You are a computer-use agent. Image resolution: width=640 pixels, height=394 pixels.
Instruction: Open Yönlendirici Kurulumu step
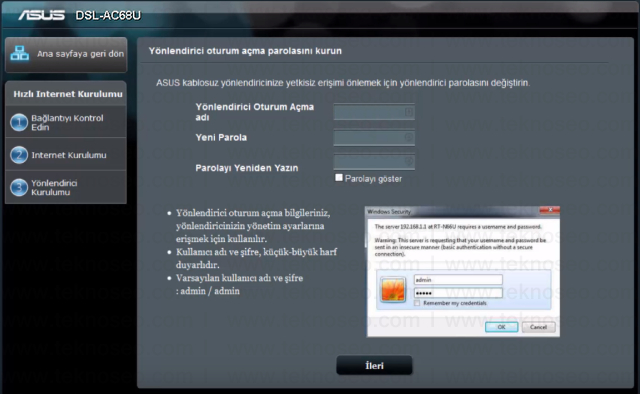point(66,187)
